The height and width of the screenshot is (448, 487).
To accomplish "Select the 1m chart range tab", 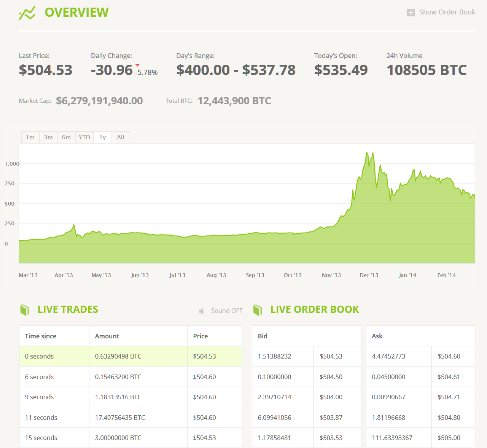I will click(x=30, y=137).
